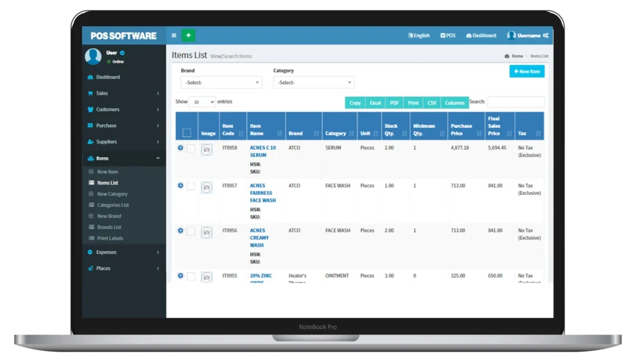
Task: Export table using Excel button
Action: pos(375,102)
